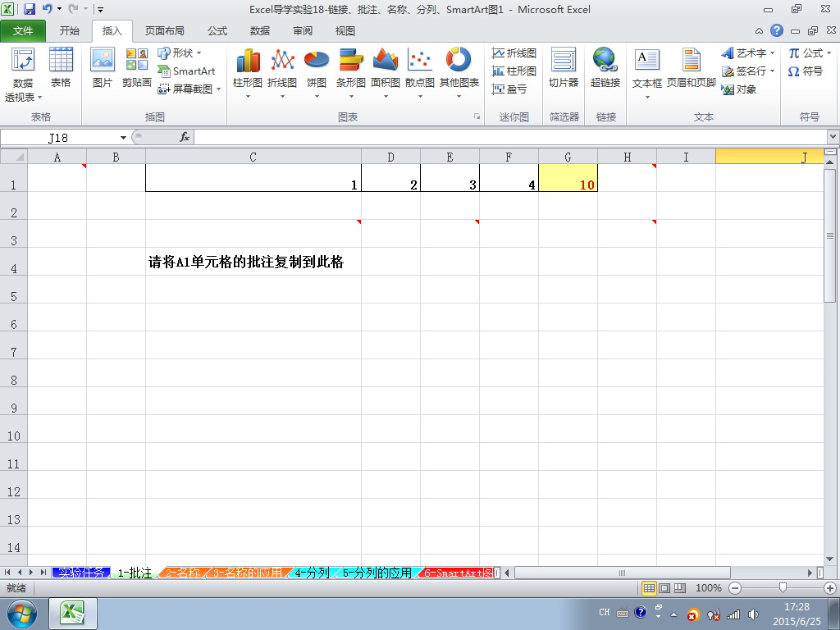Insert a 柱形图 sparkline

point(514,71)
